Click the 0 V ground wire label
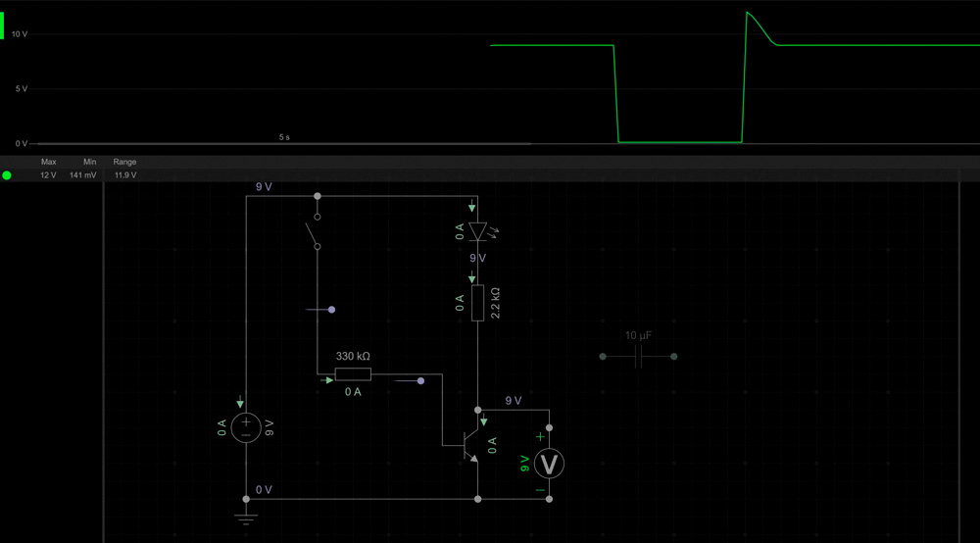This screenshot has width=980, height=543. [x=264, y=489]
